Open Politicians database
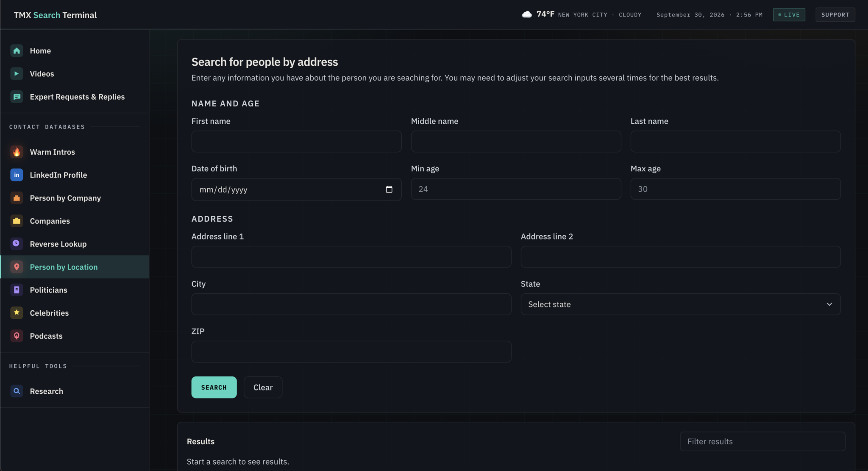Screen dimensions: 868x471 (75, 290)
